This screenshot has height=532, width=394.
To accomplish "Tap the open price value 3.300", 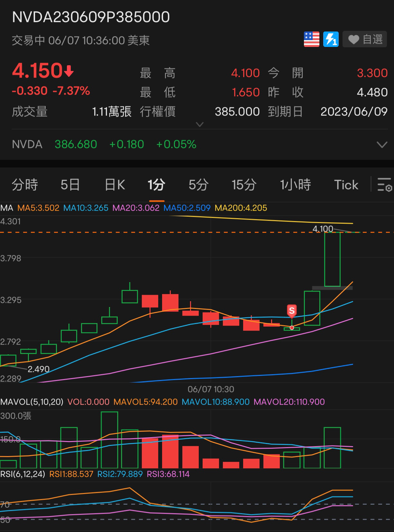I will pyautogui.click(x=372, y=73).
